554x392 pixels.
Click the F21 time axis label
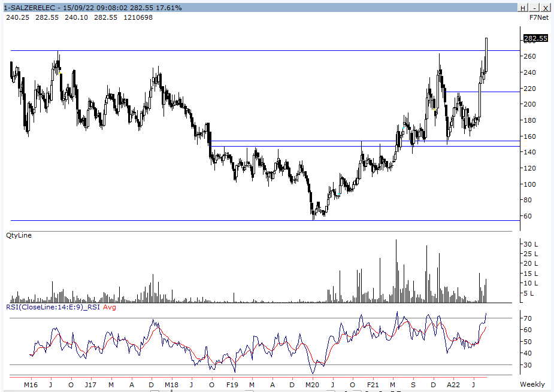tap(373, 385)
